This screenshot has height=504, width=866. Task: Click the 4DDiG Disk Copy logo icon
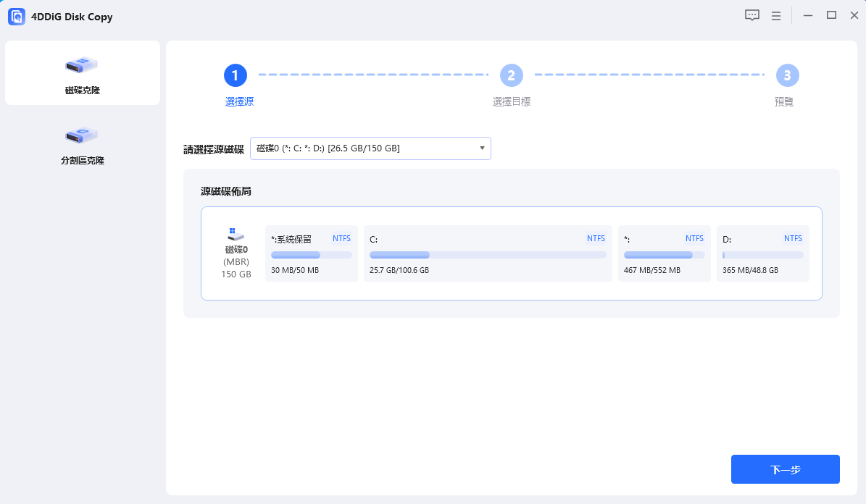click(x=17, y=17)
